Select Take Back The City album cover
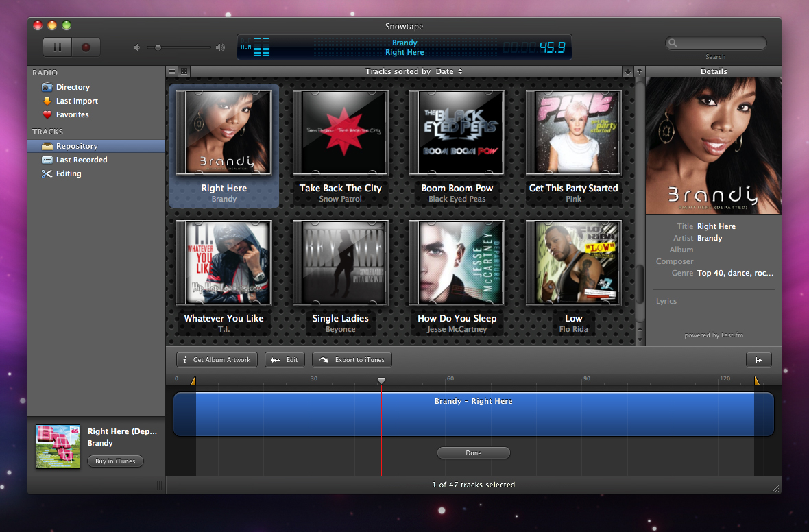The width and height of the screenshot is (809, 532). click(341, 132)
